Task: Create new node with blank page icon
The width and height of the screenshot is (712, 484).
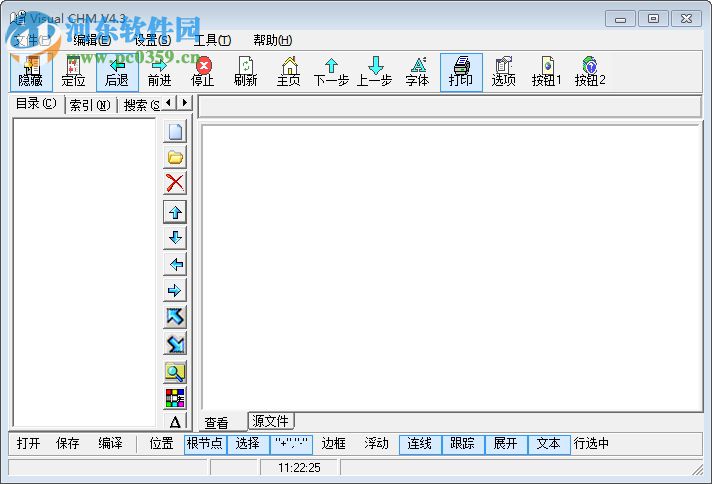Action: pos(175,132)
